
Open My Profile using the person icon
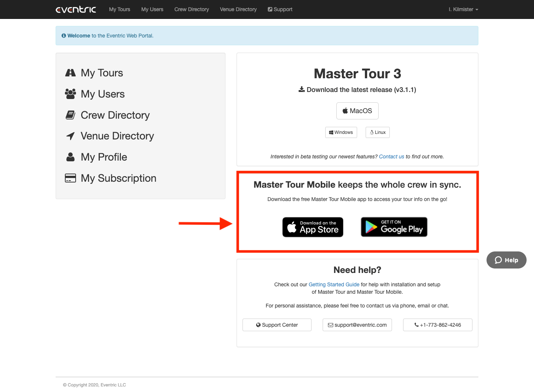pyautogui.click(x=70, y=157)
